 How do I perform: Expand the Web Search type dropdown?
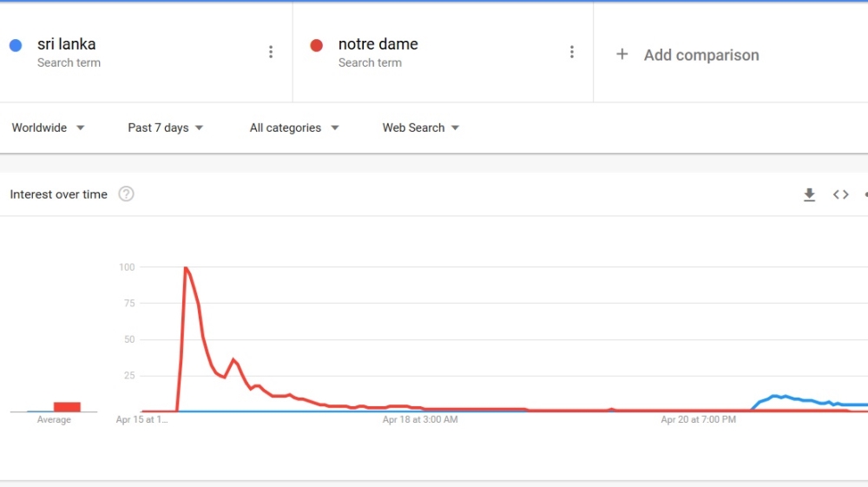click(421, 128)
